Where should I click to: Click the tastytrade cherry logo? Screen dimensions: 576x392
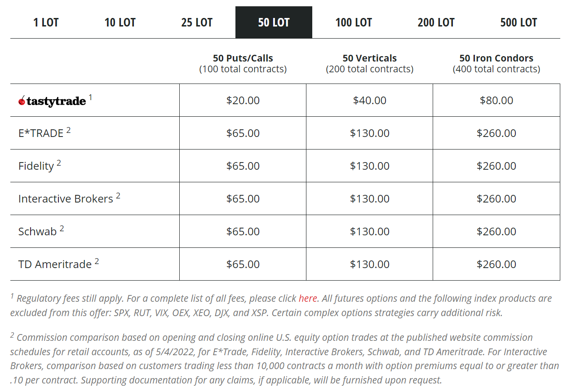click(52, 101)
